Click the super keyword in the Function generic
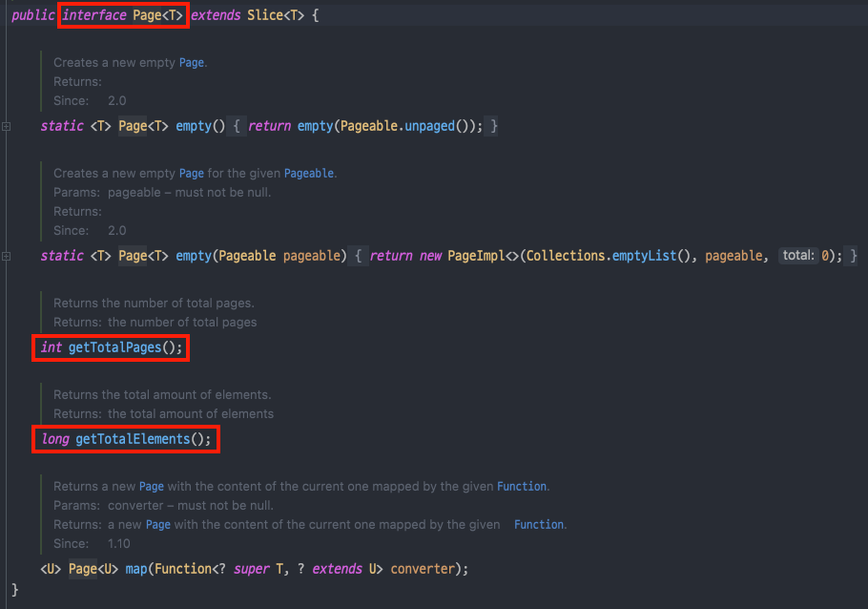This screenshot has width=868, height=609. [x=251, y=569]
